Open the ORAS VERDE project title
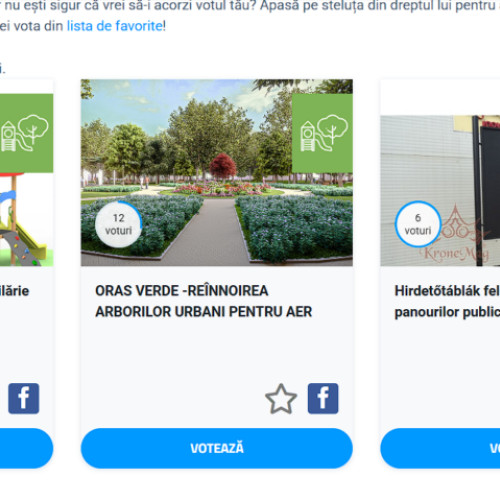This screenshot has width=500, height=500. 204,301
